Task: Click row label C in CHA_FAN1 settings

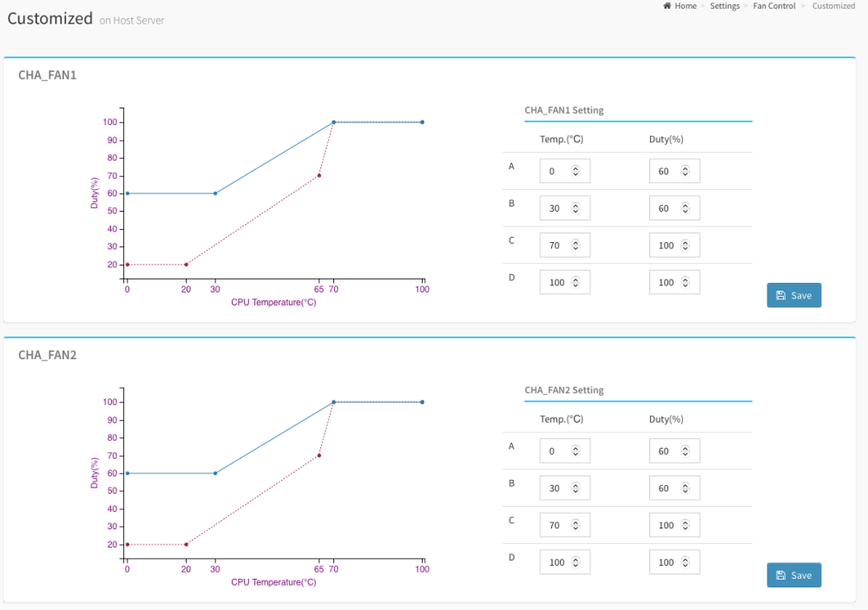Action: 511,240
